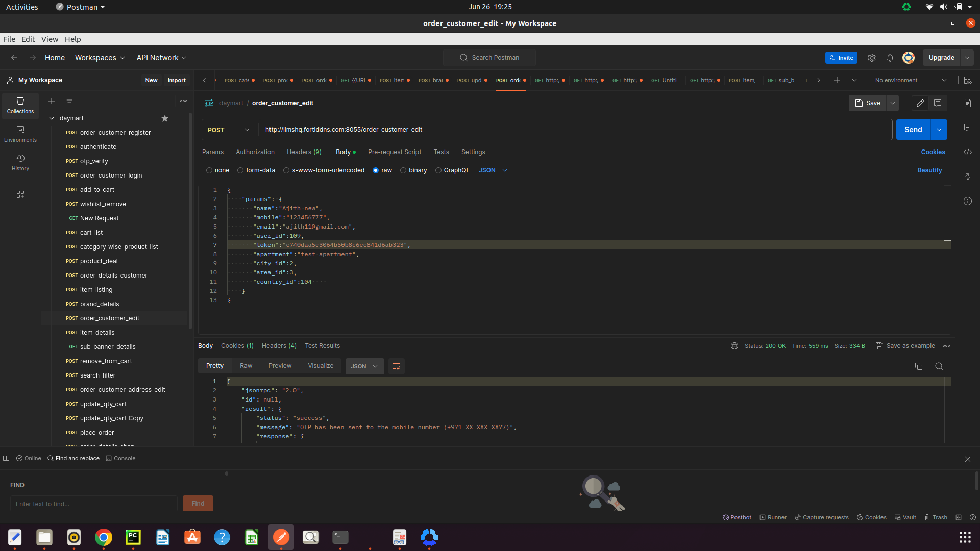Open the Environments sidebar panel
Screen dimensions: 980x551
20,134
